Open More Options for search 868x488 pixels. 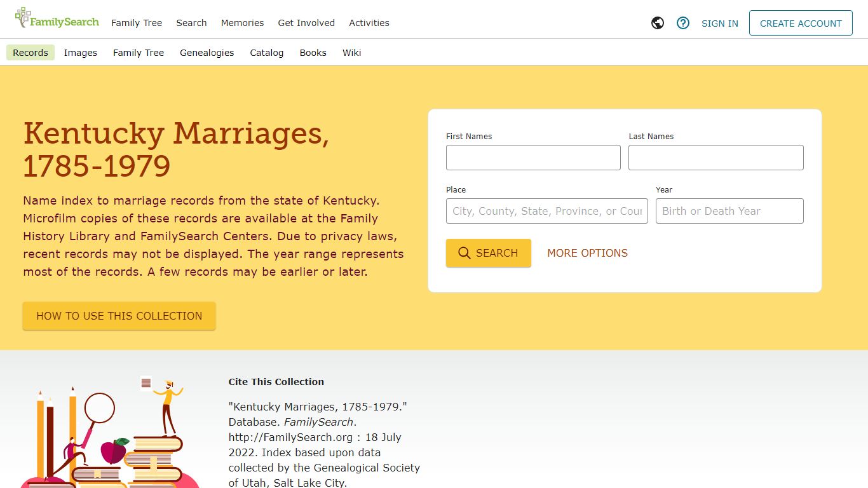tap(587, 253)
